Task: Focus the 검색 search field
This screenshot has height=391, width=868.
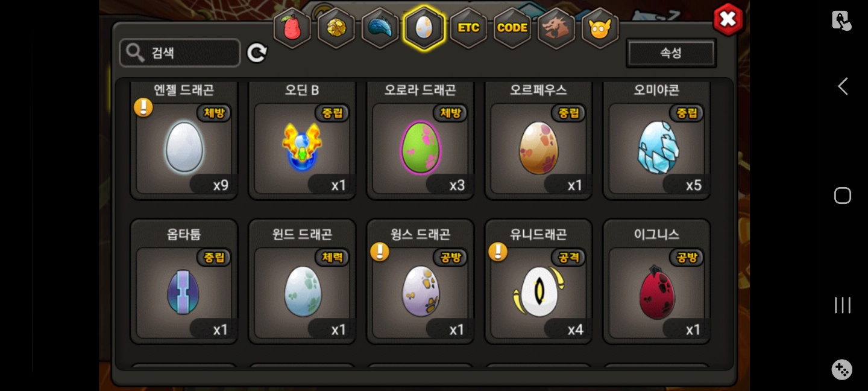Action: click(180, 53)
